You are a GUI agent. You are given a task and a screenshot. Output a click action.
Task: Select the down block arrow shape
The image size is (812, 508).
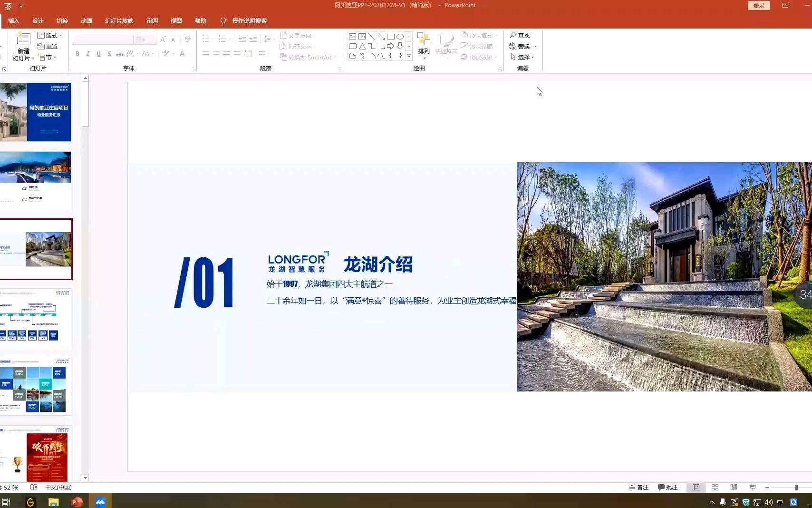click(x=400, y=46)
